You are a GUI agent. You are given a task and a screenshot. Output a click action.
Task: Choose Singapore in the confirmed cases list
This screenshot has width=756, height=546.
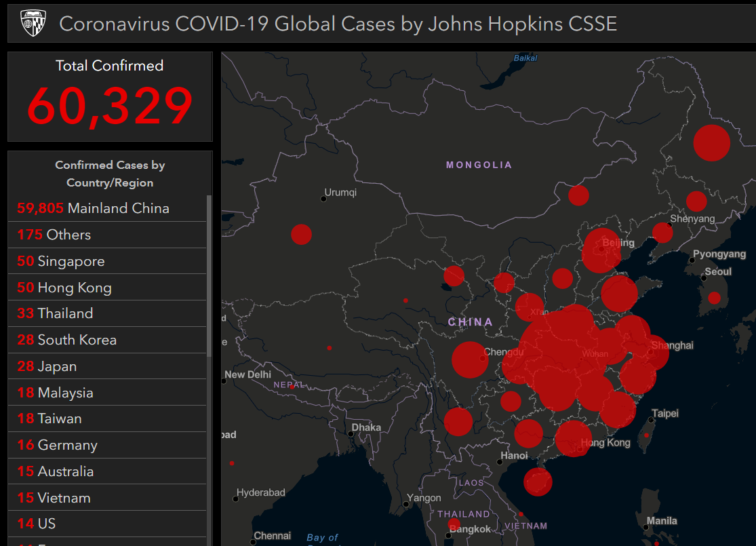(x=107, y=261)
